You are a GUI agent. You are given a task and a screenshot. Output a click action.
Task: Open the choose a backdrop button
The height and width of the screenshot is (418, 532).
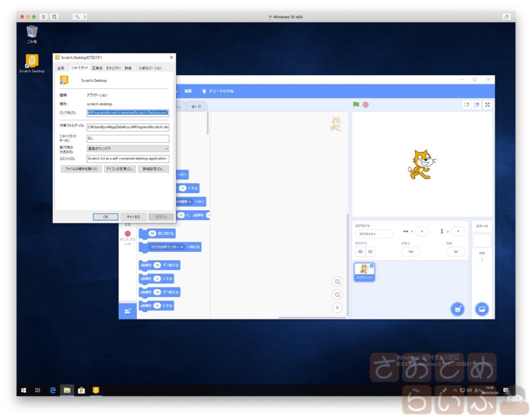[482, 309]
